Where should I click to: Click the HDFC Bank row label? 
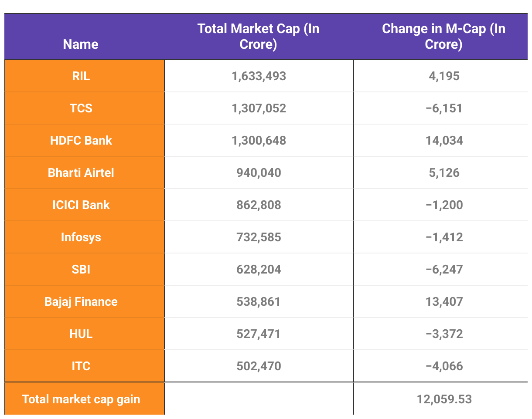coord(81,141)
